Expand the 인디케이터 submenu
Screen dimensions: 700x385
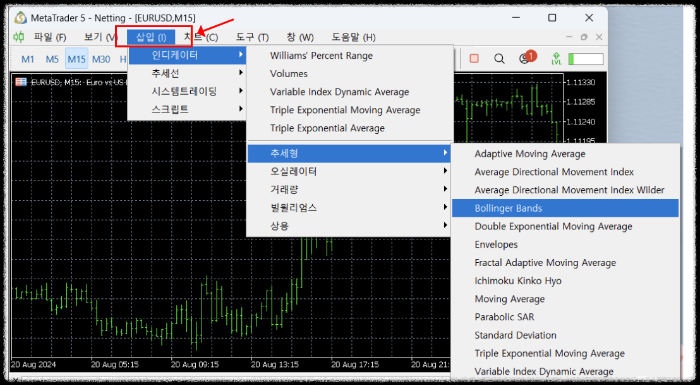click(x=187, y=55)
